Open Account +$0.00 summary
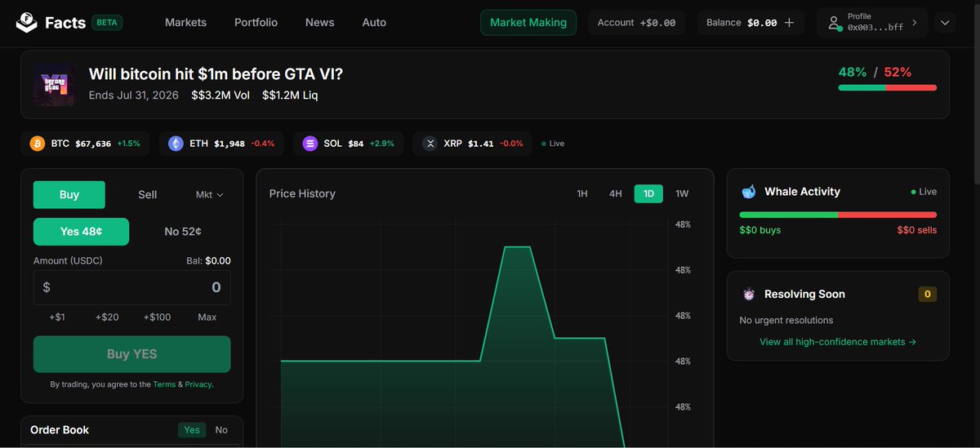 point(636,23)
